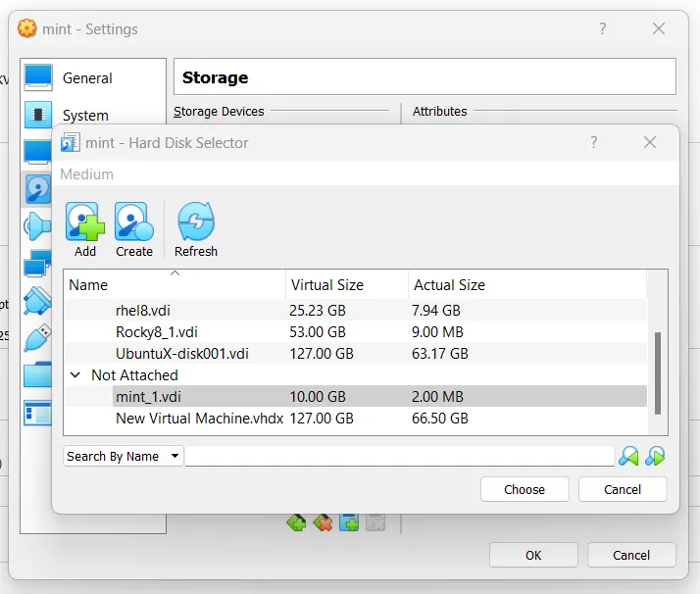700x594 pixels.
Task: Close the Hard Disk Selector dialog
Action: 650,142
